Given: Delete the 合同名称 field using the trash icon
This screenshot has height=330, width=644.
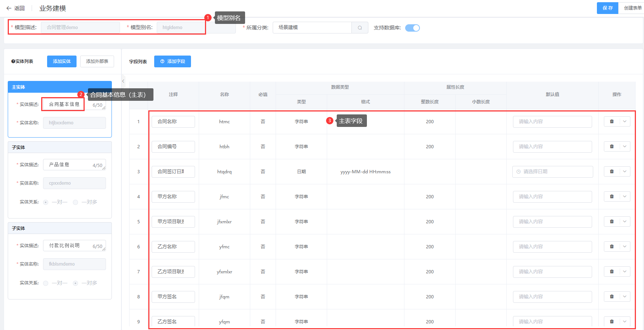Looking at the screenshot, I should click(x=612, y=121).
